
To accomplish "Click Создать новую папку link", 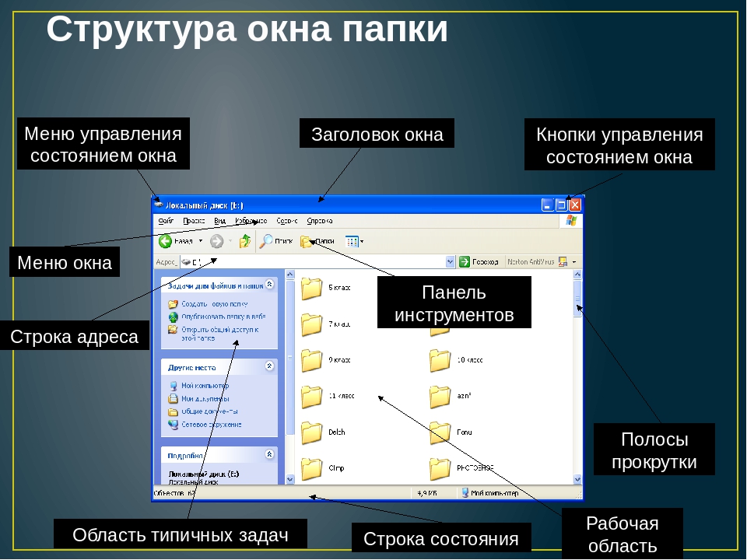I will pos(215,304).
